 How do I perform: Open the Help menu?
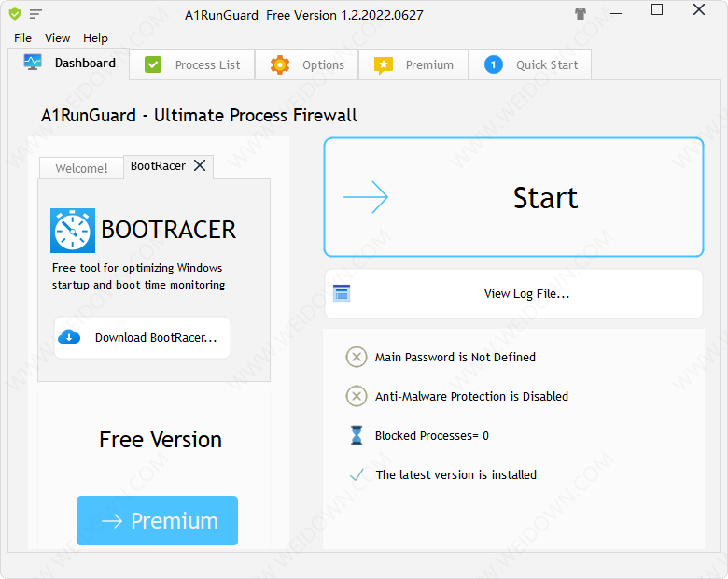click(x=95, y=38)
